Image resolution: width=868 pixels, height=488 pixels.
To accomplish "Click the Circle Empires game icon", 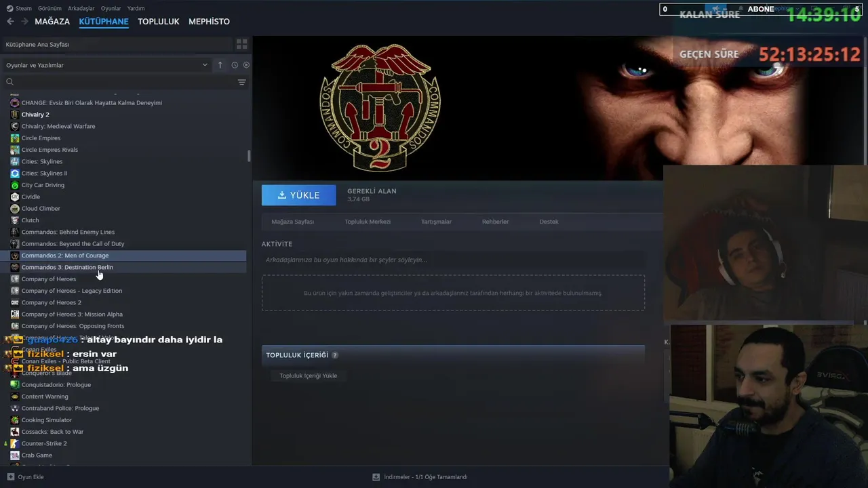I will [15, 138].
